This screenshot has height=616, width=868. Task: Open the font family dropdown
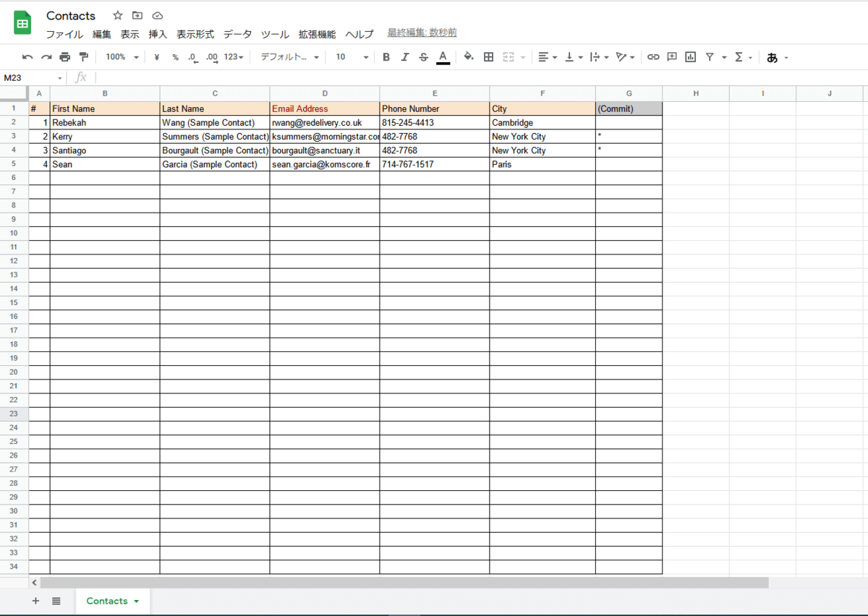tap(289, 57)
